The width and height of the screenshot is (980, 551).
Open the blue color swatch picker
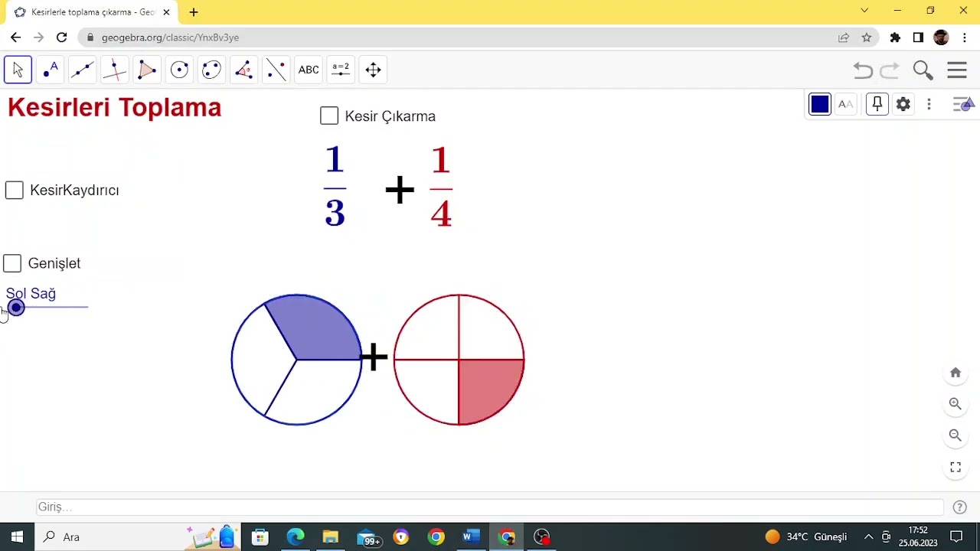click(820, 104)
